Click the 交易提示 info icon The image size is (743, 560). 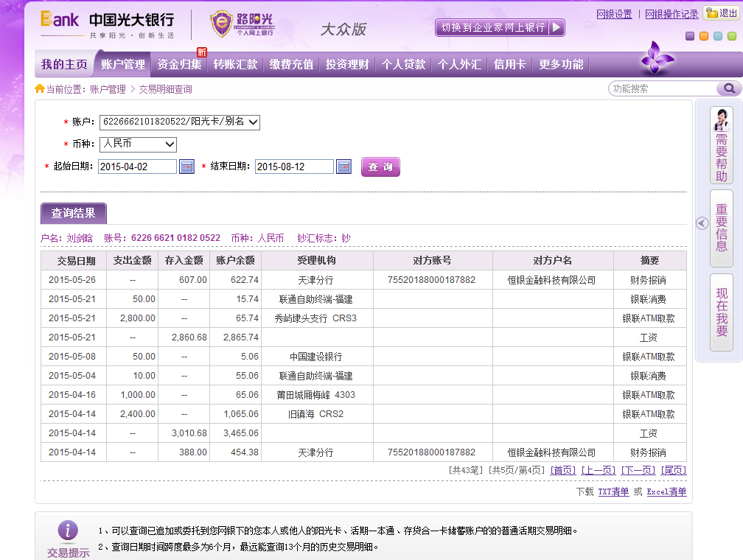click(68, 531)
